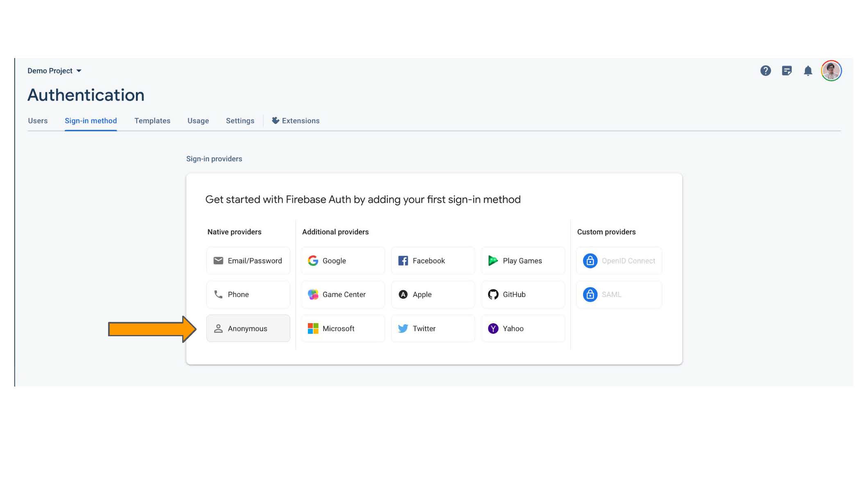Image resolution: width=868 pixels, height=488 pixels.
Task: Click the Get started with Firebase Auth heading
Action: click(363, 200)
